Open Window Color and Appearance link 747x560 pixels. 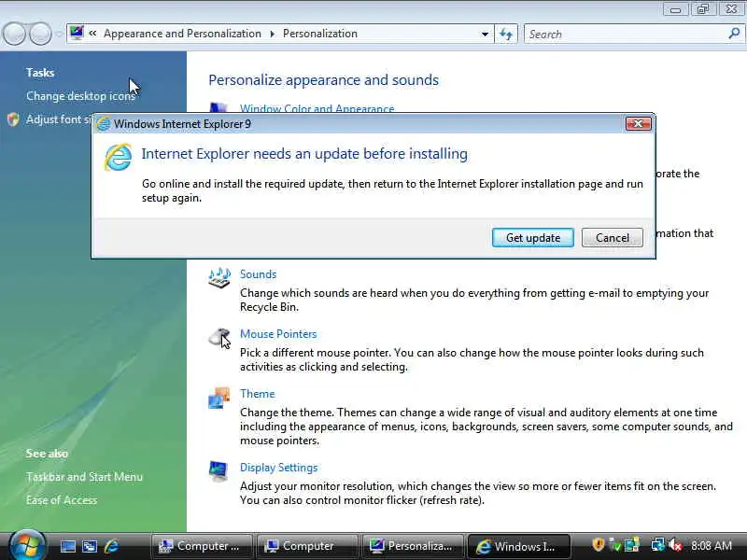[x=317, y=108]
